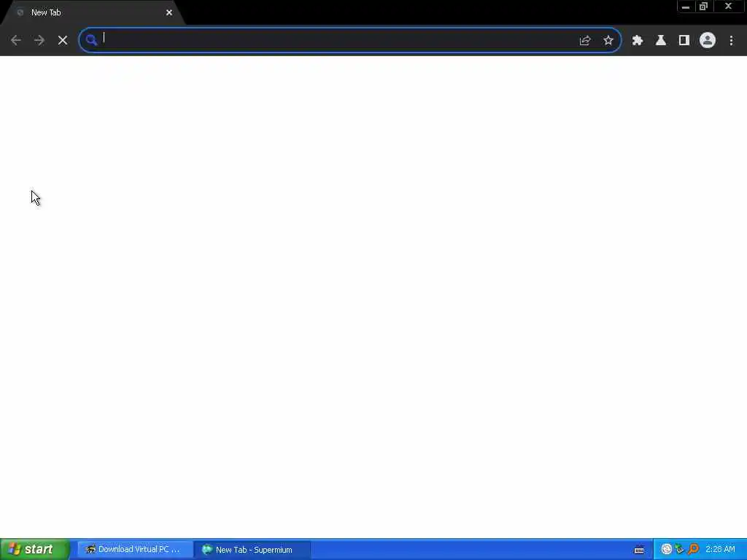Minimize the Supermium window

(x=686, y=7)
